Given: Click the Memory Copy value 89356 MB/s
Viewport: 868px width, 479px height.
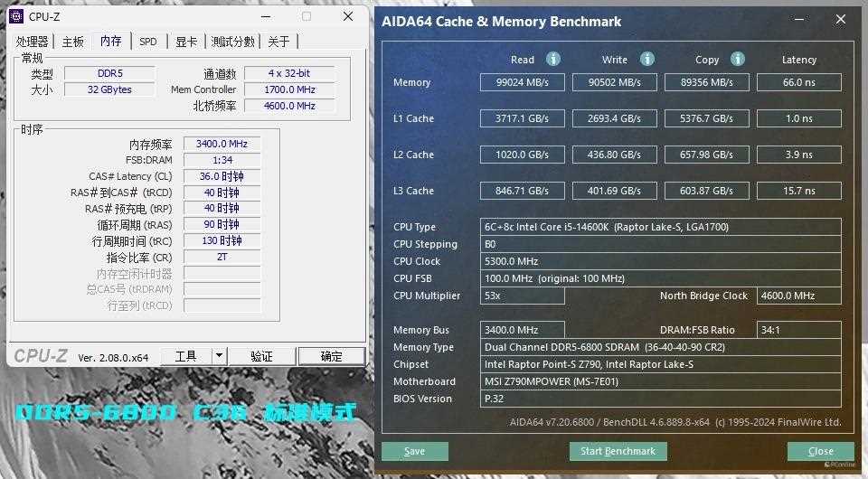Looking at the screenshot, I should point(707,82).
